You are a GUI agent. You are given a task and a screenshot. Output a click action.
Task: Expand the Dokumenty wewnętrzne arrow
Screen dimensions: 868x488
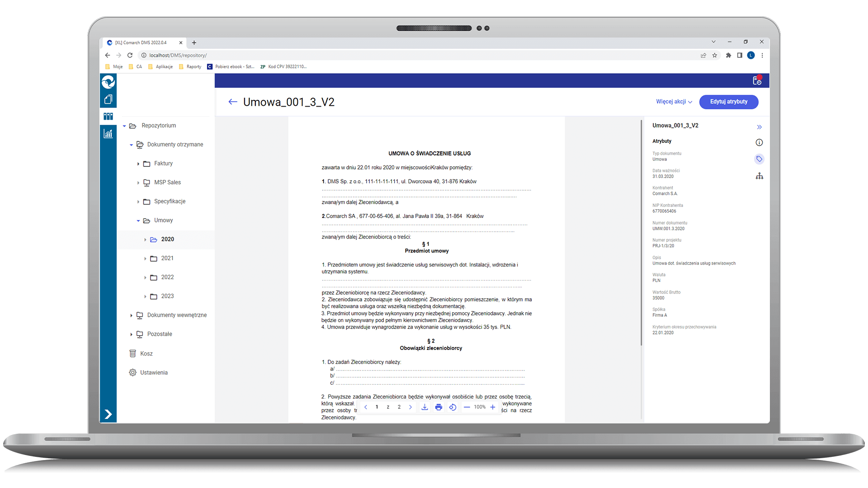[x=131, y=315]
